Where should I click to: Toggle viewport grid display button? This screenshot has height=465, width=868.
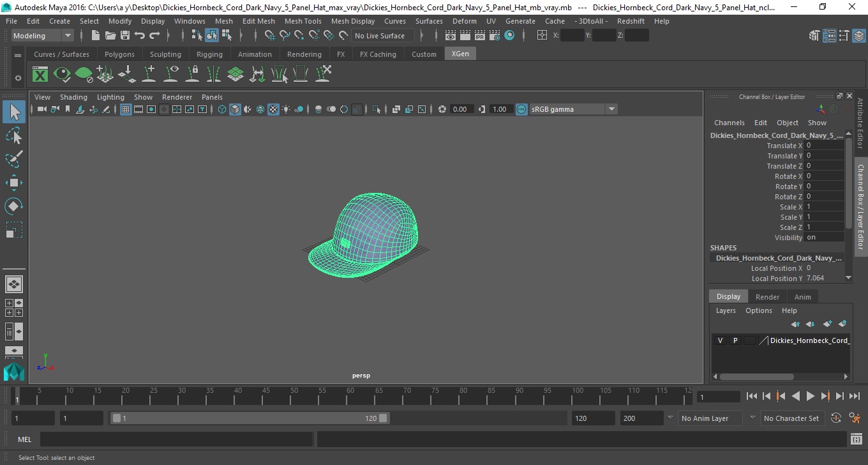click(126, 109)
